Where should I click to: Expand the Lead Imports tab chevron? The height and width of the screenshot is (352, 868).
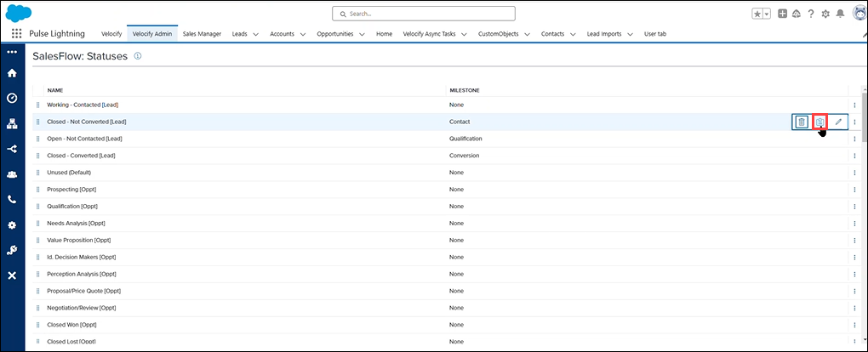(630, 34)
